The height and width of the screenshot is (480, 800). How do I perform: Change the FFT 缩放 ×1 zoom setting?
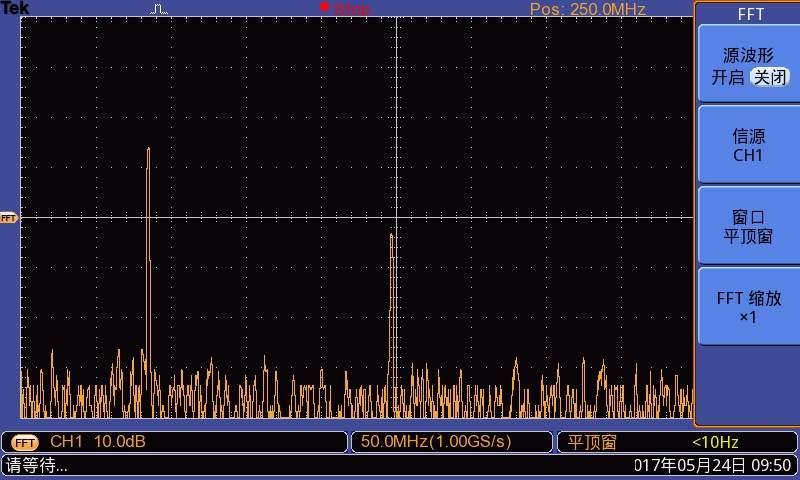[748, 307]
